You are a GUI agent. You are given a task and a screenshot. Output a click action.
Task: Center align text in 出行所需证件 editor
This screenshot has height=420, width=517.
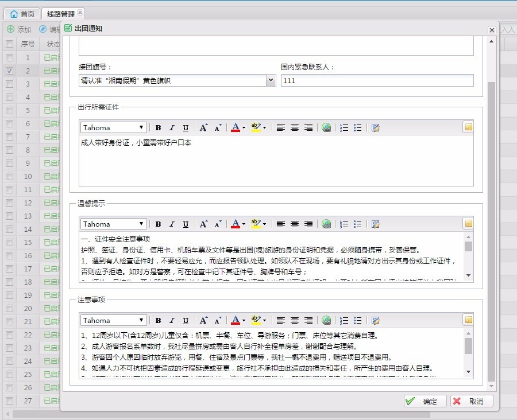coord(295,128)
